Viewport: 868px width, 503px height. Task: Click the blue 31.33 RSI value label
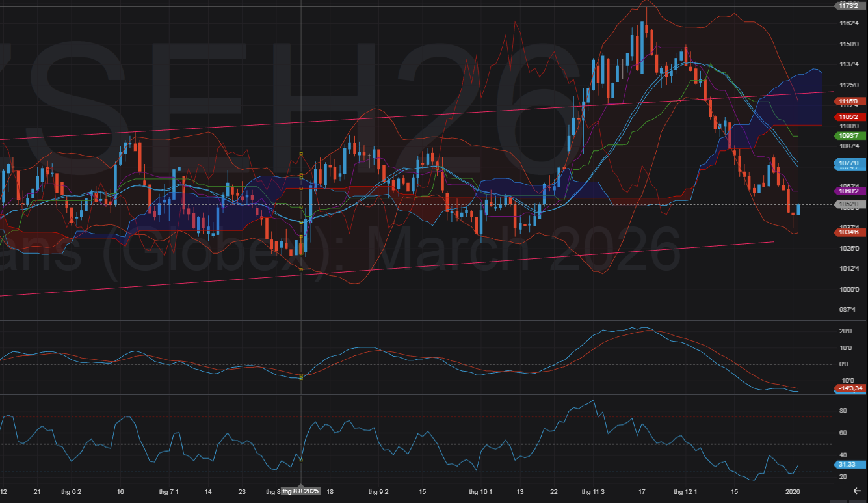pos(849,465)
